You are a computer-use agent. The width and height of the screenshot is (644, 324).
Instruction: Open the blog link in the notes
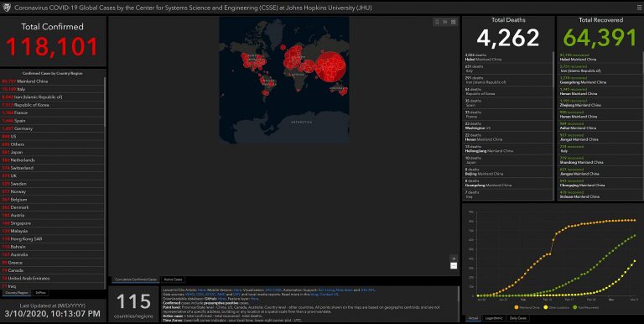314,295
